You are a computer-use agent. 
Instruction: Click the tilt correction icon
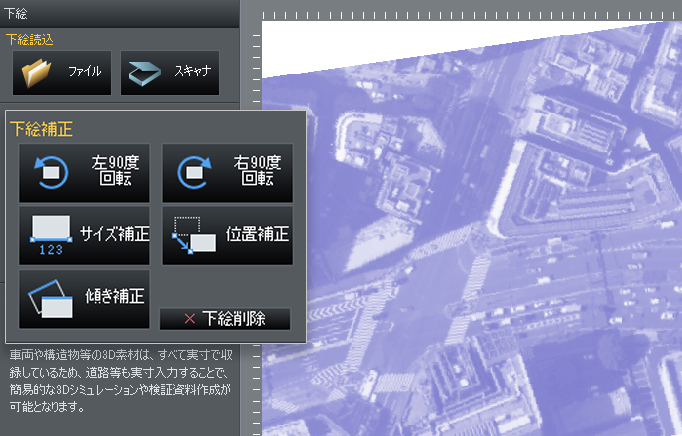(x=49, y=298)
